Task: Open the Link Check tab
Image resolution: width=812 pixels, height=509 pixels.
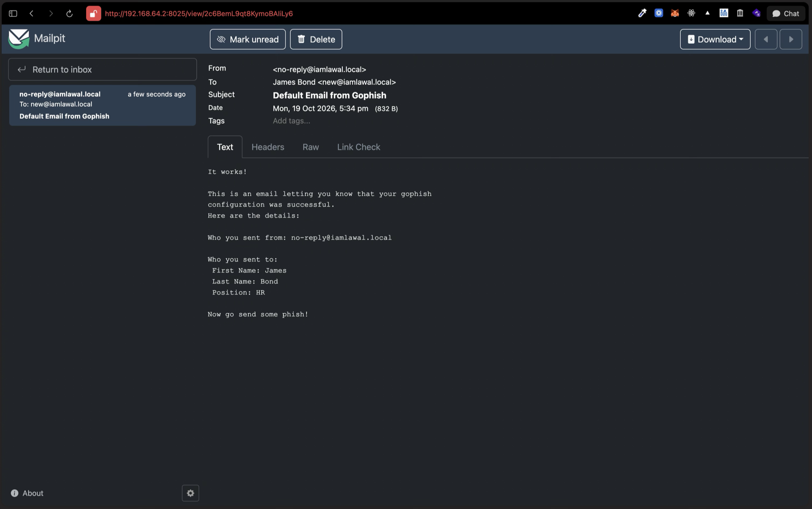Action: [359, 147]
